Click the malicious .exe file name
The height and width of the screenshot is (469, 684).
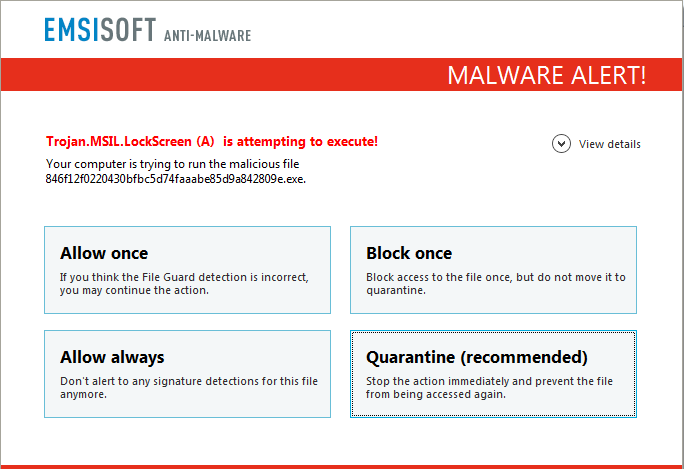pyautogui.click(x=176, y=179)
